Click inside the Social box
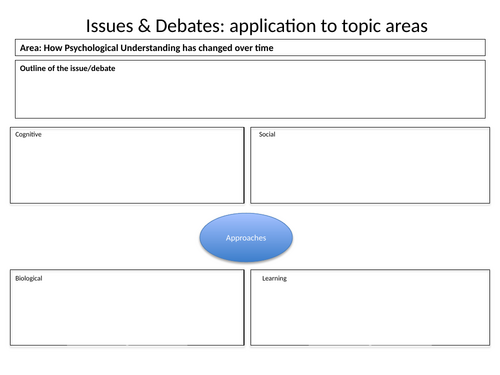The height and width of the screenshot is (375, 500). (370, 165)
